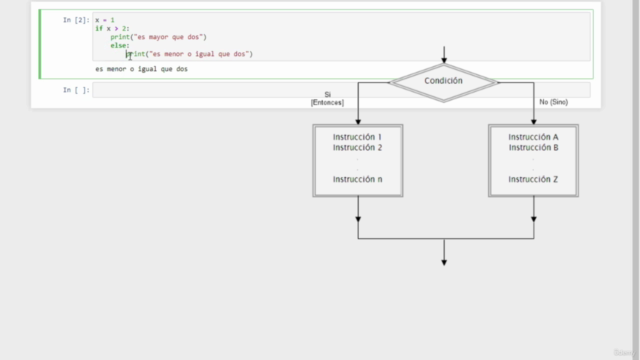Click 'Instrucción 1' in left box

click(x=357, y=137)
